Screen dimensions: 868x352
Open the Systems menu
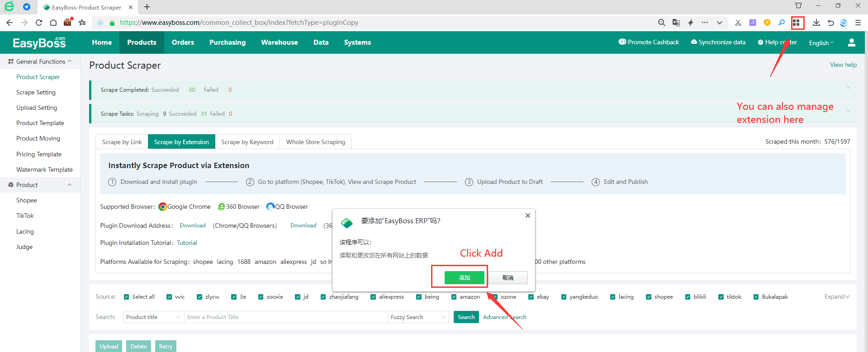(357, 42)
